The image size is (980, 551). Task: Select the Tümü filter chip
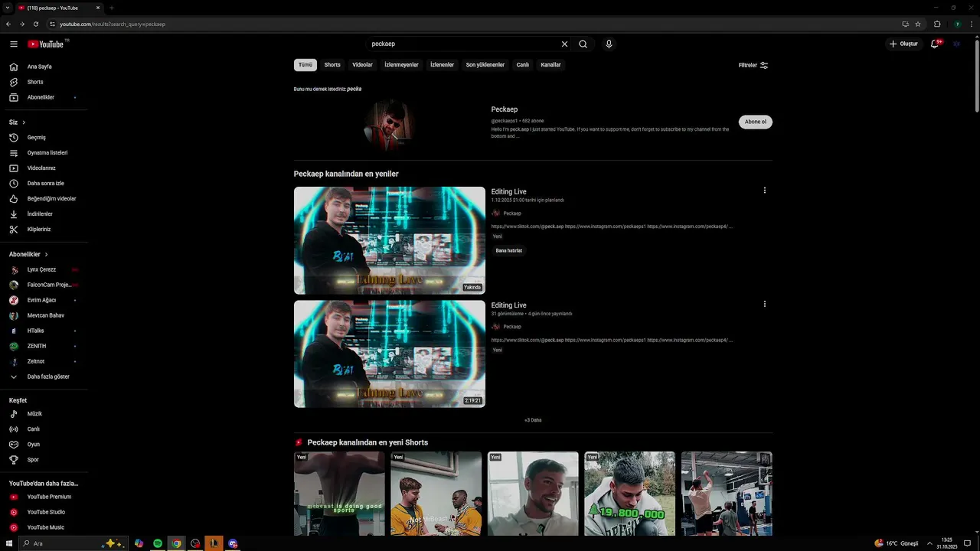click(x=305, y=65)
